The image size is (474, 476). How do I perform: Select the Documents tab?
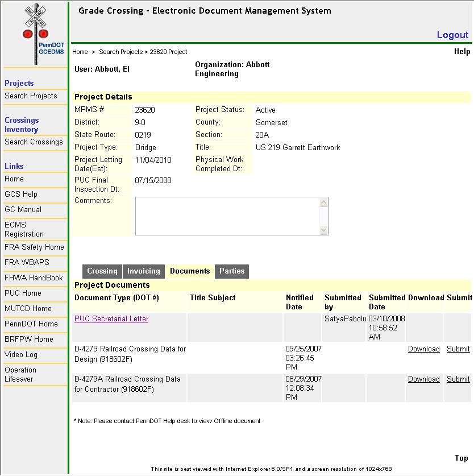(190, 271)
